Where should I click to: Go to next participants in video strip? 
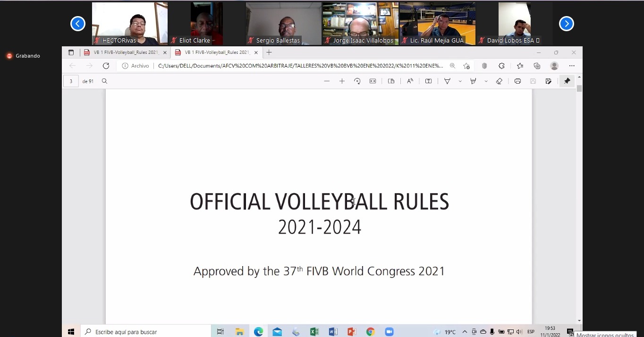566,23
